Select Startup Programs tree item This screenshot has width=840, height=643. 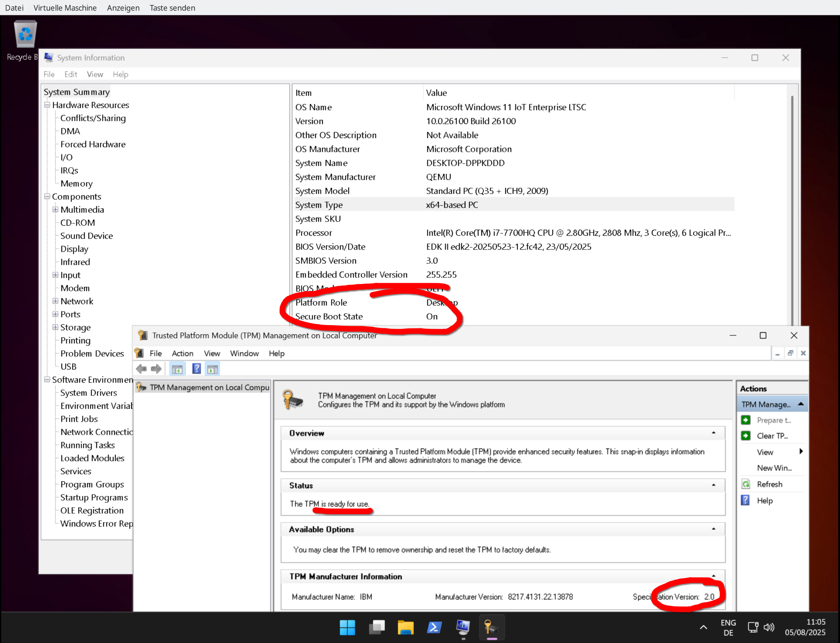[94, 497]
